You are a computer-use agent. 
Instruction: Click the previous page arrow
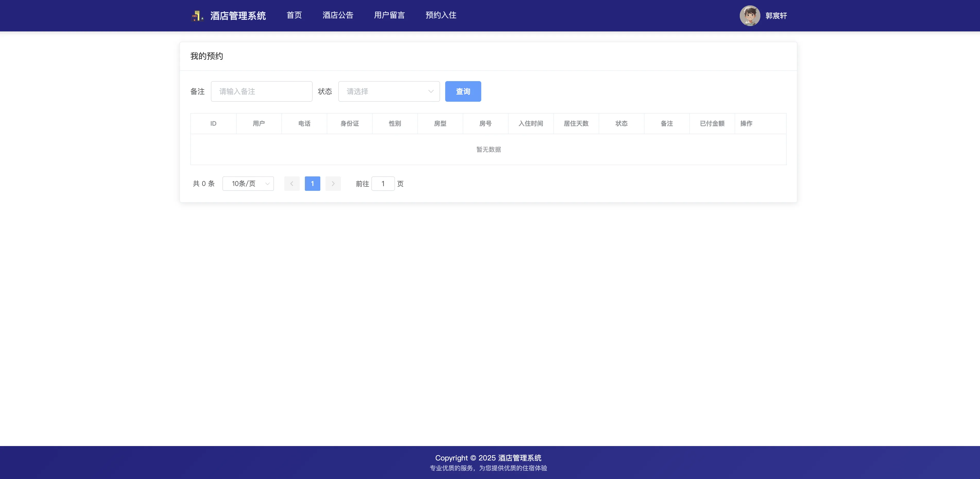(292, 184)
